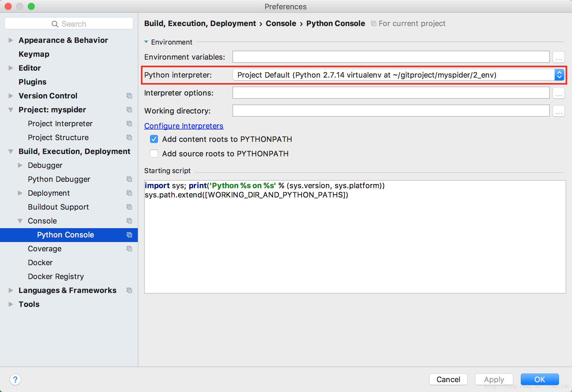The height and width of the screenshot is (392, 572).
Task: Expand the Editor tree node
Action: 11,68
